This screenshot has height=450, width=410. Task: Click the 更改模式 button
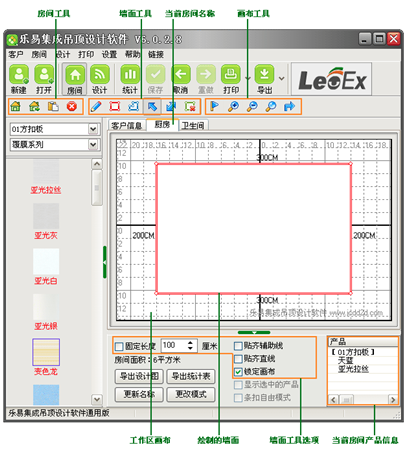click(x=191, y=395)
